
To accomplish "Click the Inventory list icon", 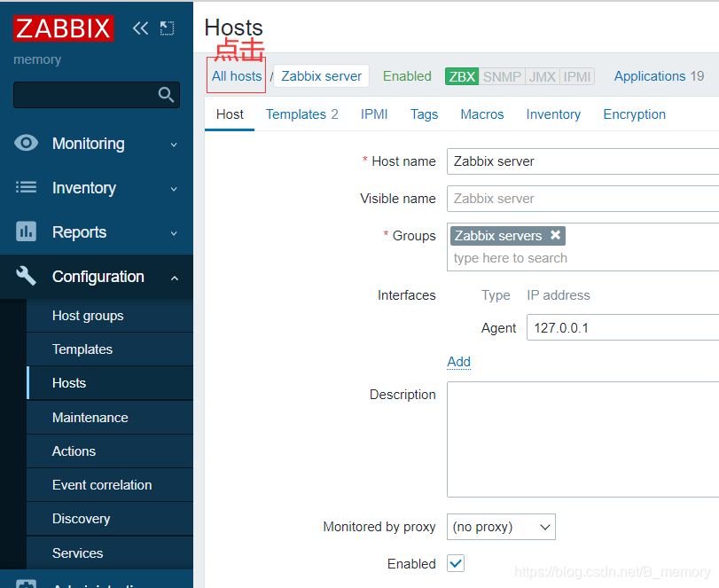I will tap(26, 187).
